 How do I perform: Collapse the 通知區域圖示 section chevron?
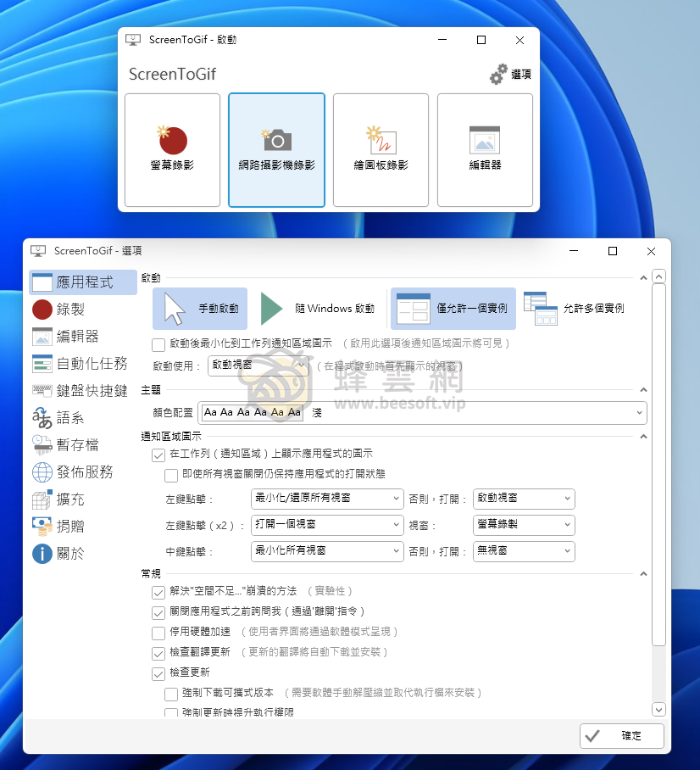(643, 437)
